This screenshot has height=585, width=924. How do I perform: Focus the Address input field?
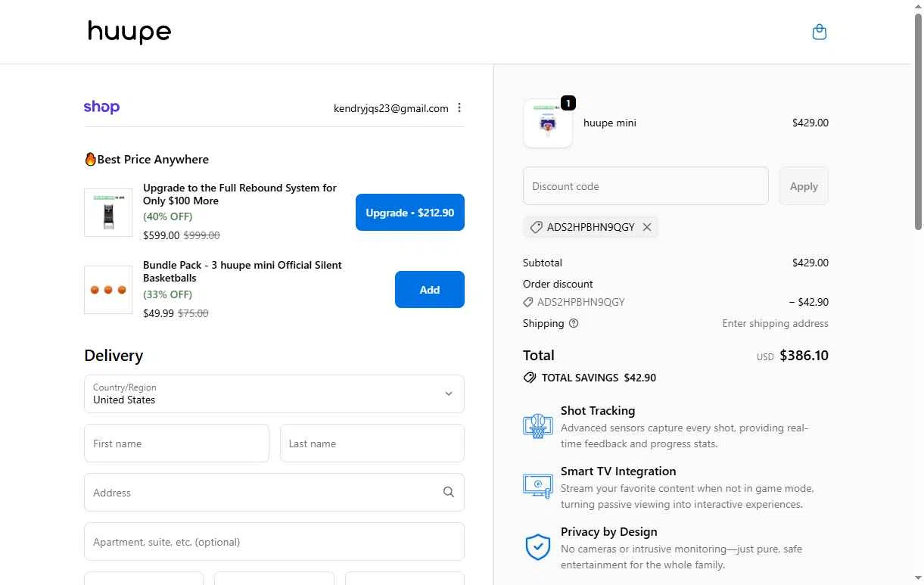[x=274, y=493]
